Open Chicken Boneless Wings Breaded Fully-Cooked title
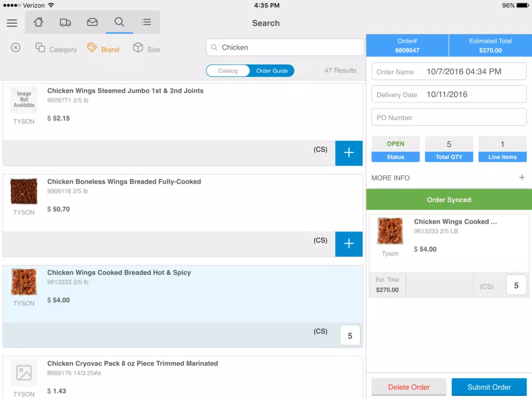The image size is (532, 399). pyautogui.click(x=124, y=182)
